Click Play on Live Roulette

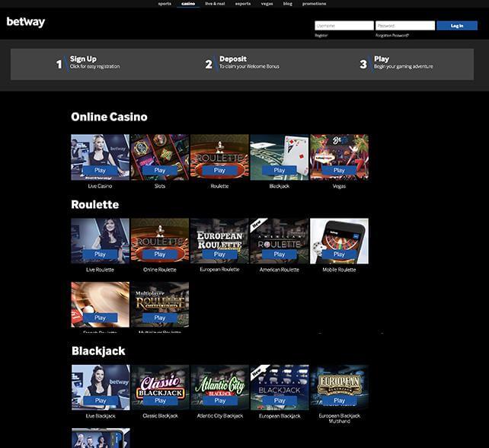[x=100, y=254]
